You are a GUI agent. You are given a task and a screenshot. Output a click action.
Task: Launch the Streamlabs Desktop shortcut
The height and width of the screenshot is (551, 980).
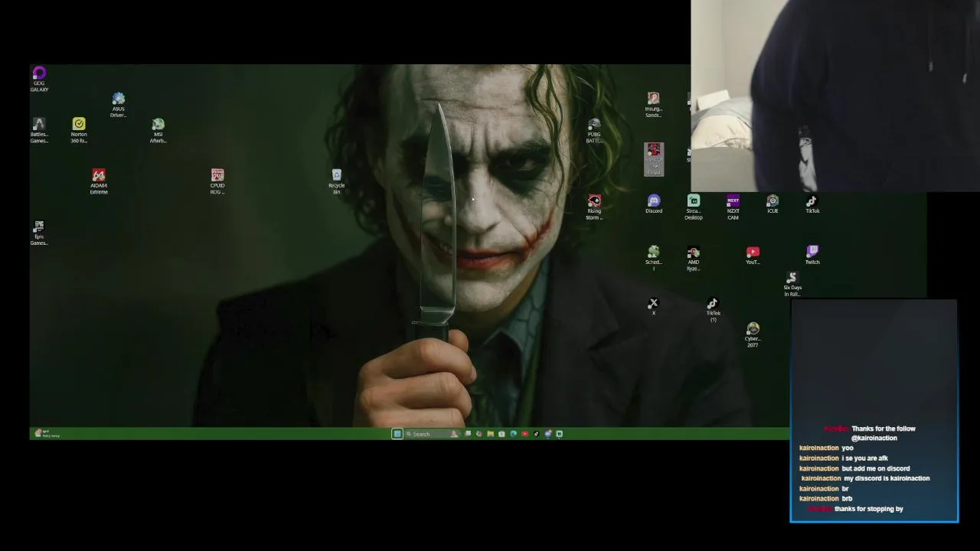point(693,207)
